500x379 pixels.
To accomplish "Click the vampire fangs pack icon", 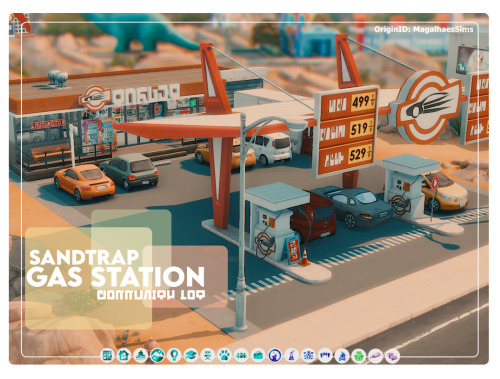I will pos(325,356).
